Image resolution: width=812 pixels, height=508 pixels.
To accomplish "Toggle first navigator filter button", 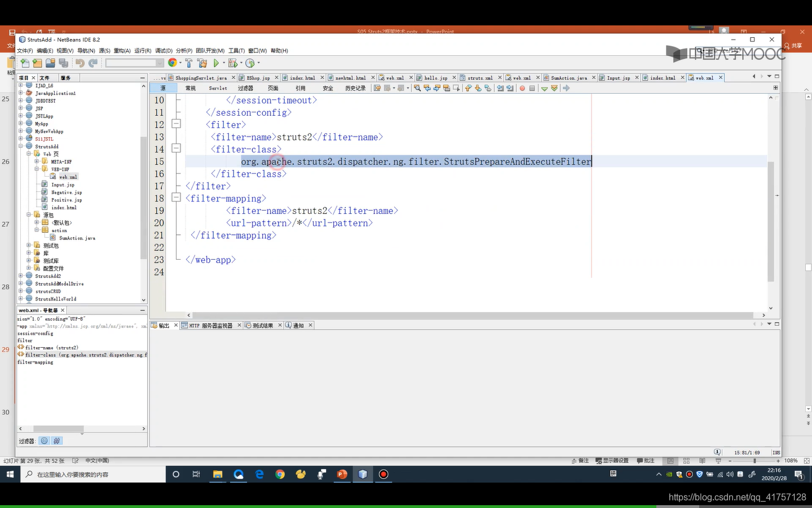I will click(x=45, y=441).
